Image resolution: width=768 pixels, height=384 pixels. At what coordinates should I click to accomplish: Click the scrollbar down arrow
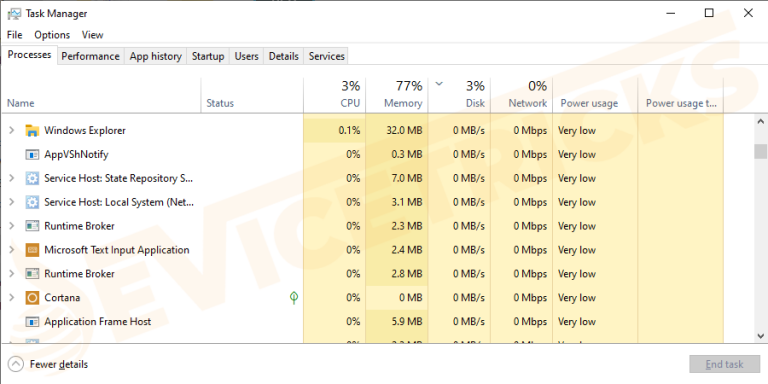[x=761, y=336]
